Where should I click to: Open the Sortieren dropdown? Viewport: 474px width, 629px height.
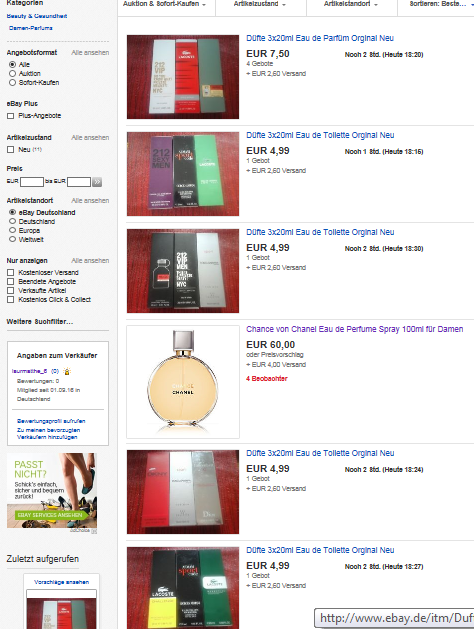coord(438,5)
